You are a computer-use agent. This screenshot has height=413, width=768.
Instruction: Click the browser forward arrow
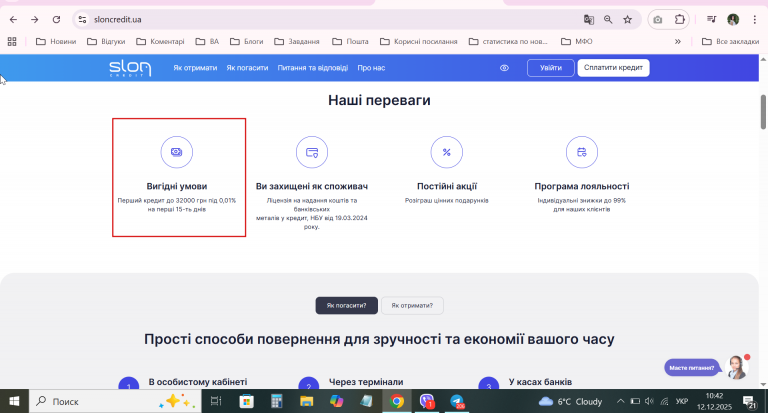coord(35,20)
